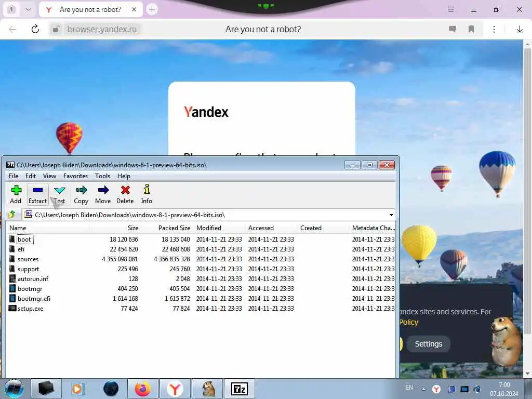Open browser downloads with the arrow icon
Viewport: 532px width, 399px height.
point(520,30)
